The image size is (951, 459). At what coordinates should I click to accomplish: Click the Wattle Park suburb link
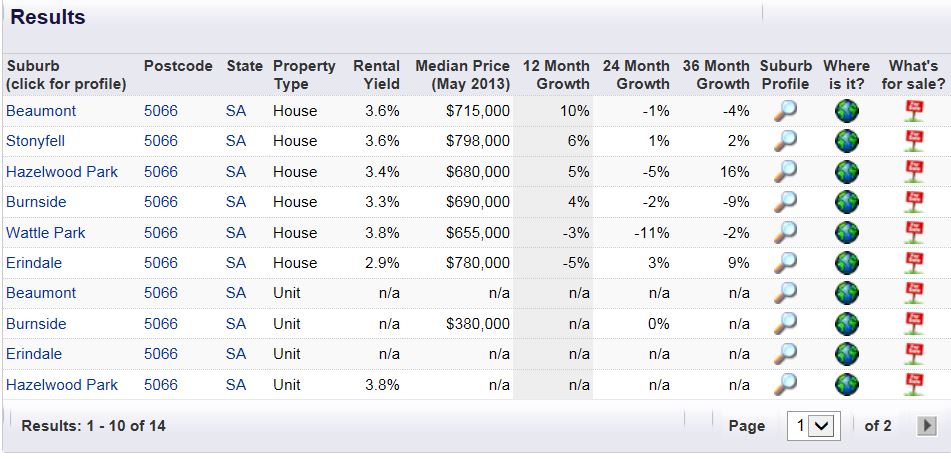click(x=46, y=233)
